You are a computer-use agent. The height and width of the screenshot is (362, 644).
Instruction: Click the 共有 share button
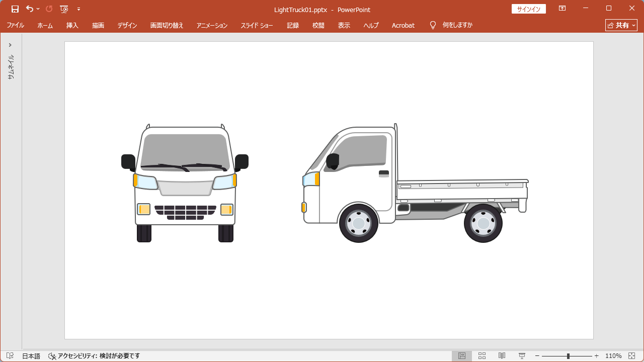621,25
